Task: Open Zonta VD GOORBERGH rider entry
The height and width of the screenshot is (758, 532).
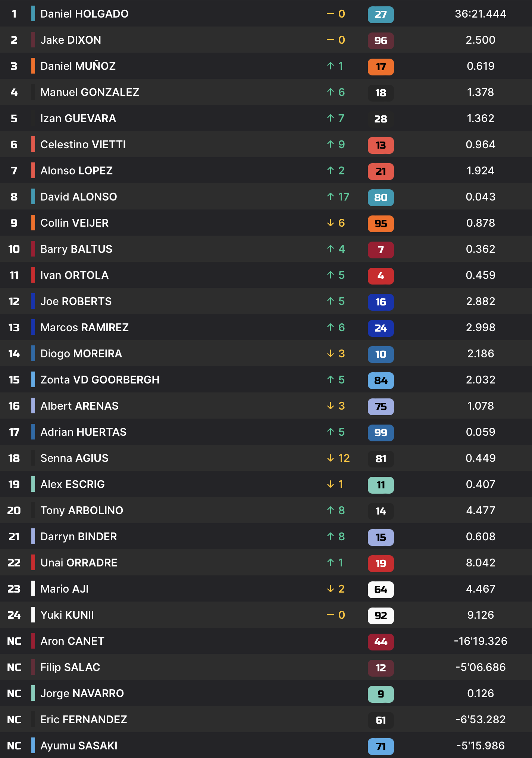Action: coord(100,380)
